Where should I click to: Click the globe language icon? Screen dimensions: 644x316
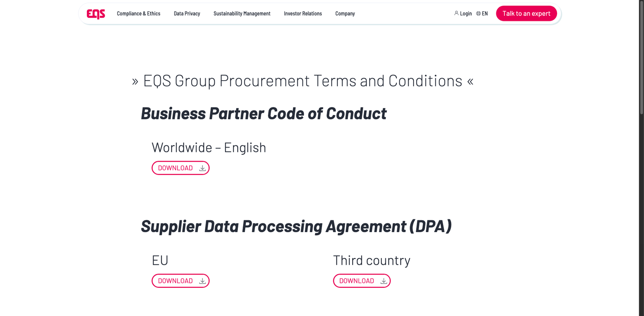coord(478,13)
